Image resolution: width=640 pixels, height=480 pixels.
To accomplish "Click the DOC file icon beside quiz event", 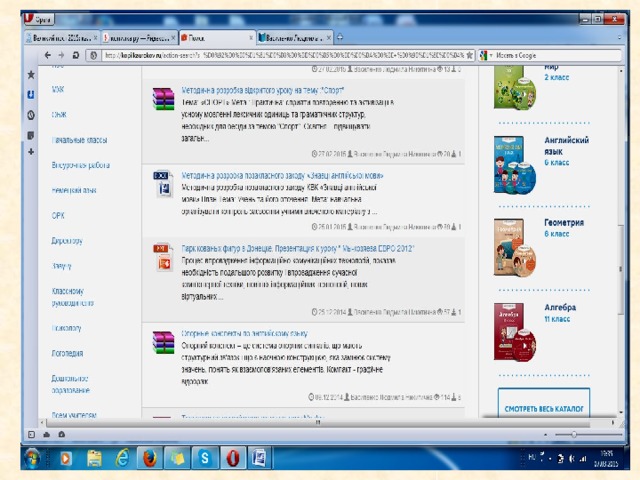I will [x=163, y=184].
